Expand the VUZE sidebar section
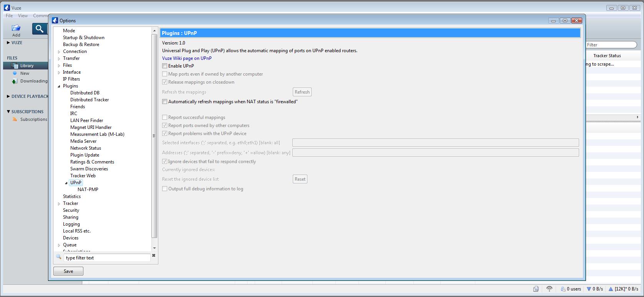Viewport: 644px width, 297px height. click(8, 43)
